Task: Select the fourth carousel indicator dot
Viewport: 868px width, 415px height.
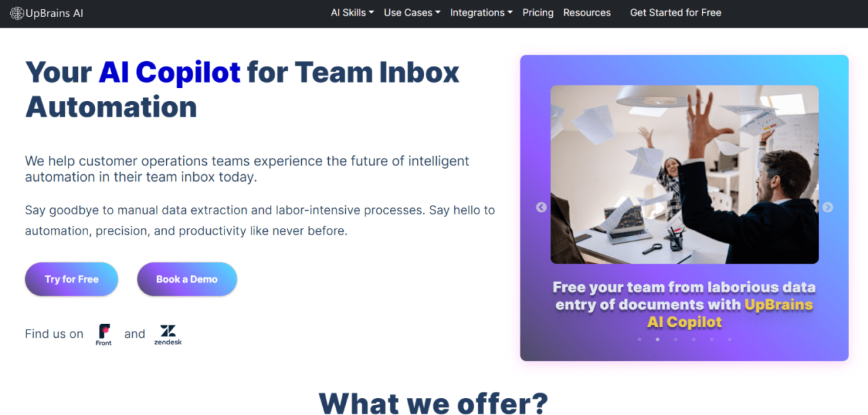Action: tap(693, 339)
